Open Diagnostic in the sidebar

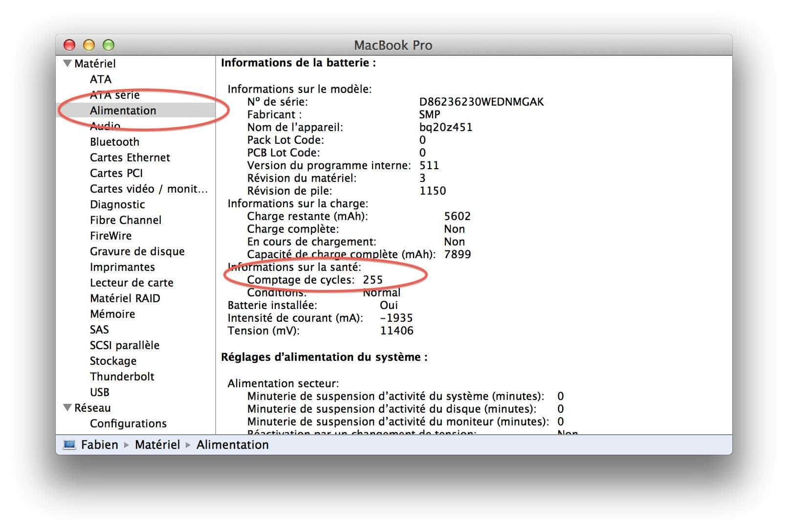coord(117,204)
